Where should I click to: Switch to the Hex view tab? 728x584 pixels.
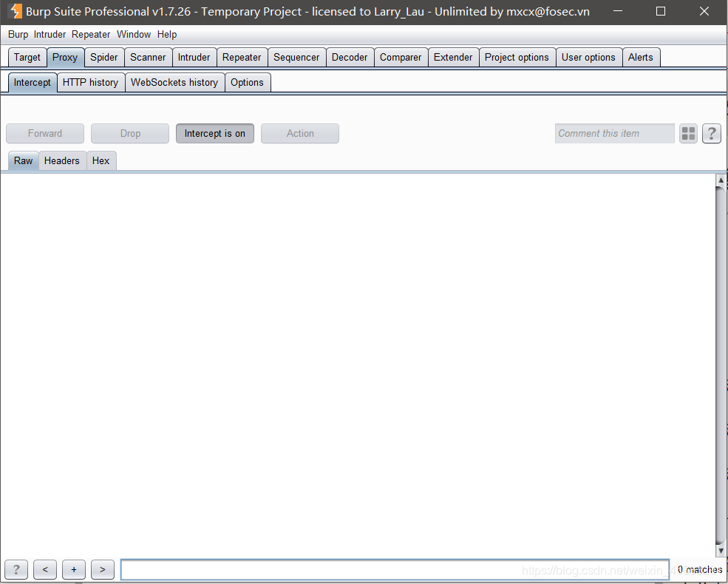point(101,161)
